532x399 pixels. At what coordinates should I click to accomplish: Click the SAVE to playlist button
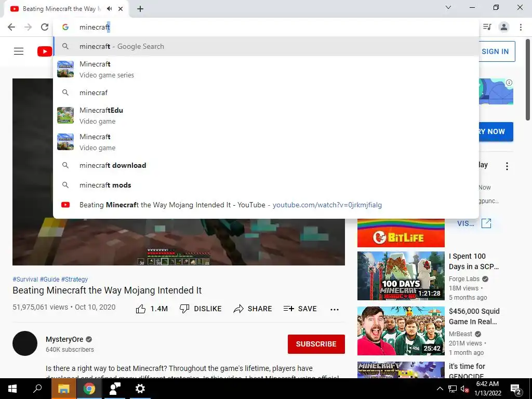[x=300, y=309]
